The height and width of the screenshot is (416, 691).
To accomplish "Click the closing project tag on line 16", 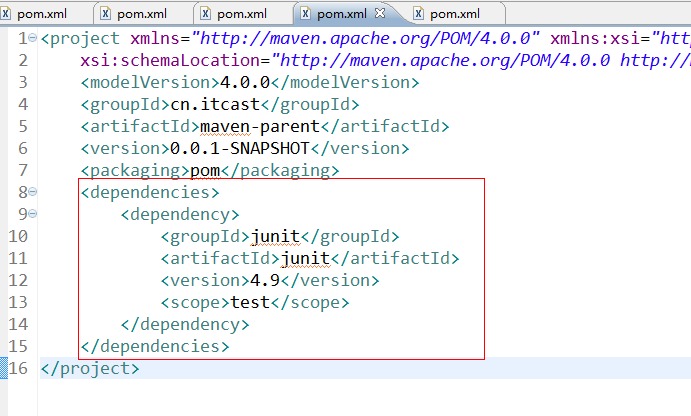I will tap(90, 368).
